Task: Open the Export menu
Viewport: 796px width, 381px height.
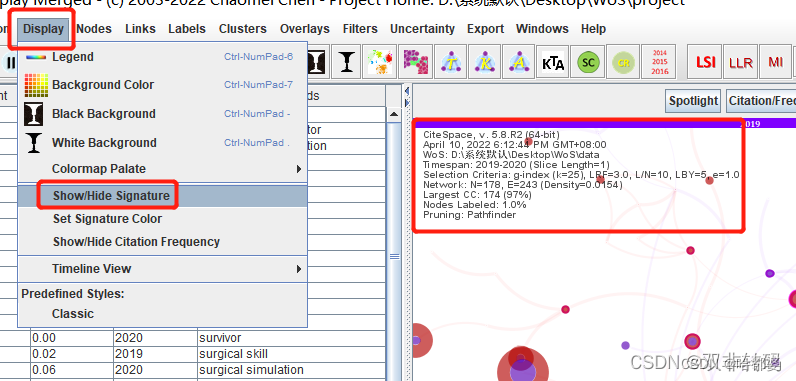Action: [485, 29]
